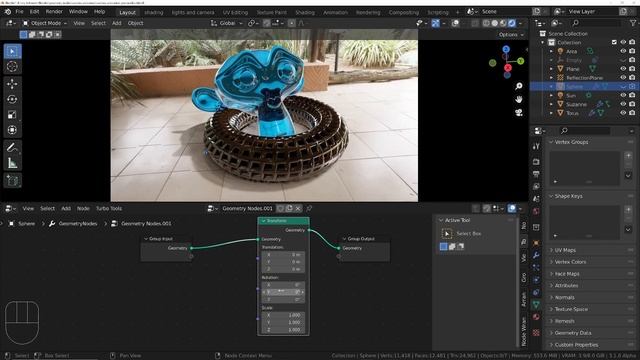Switch to the Animation workspace tab

(x=336, y=13)
